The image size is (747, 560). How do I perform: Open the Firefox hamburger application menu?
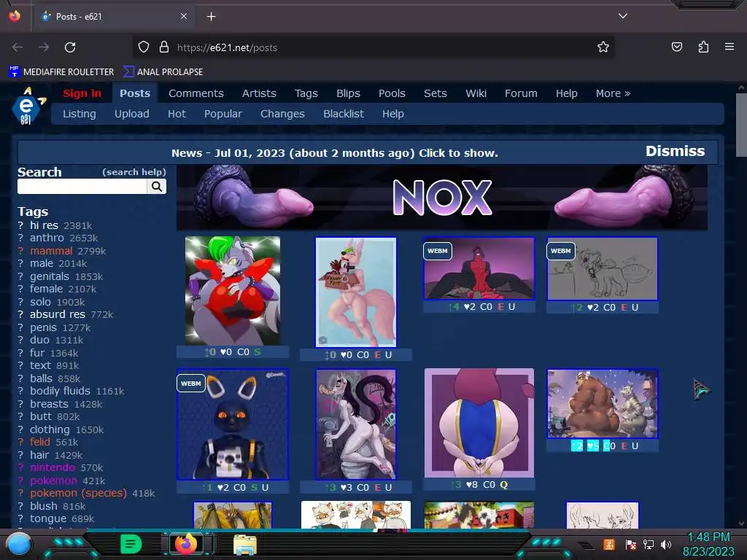pyautogui.click(x=729, y=47)
